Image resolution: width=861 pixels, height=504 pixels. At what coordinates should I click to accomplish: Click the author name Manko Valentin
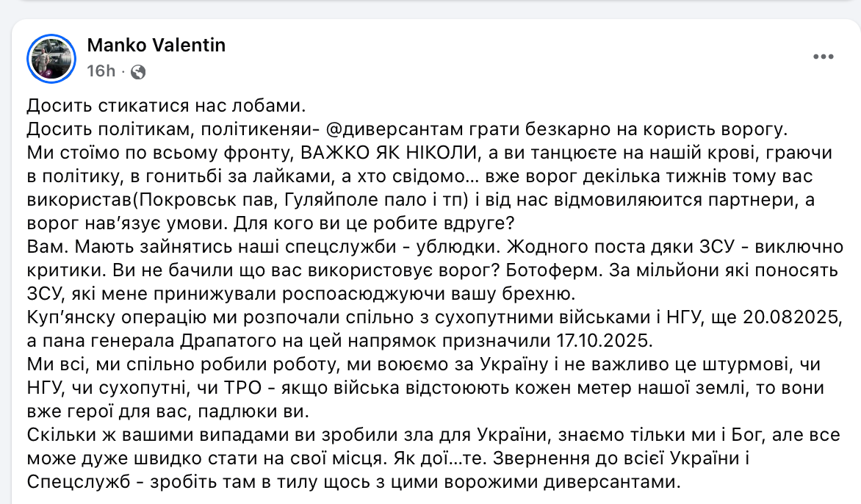pyautogui.click(x=156, y=46)
